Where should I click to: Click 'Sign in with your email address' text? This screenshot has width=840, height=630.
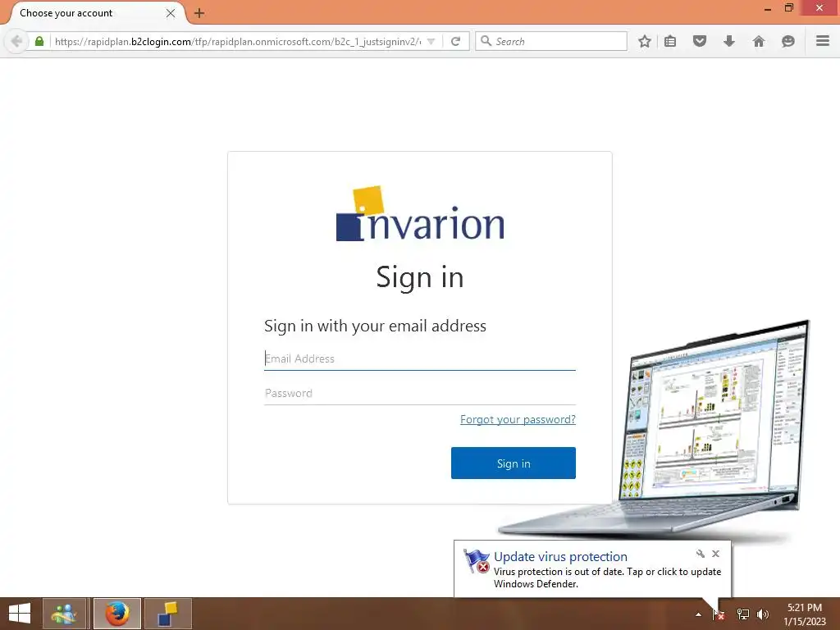[x=375, y=326]
